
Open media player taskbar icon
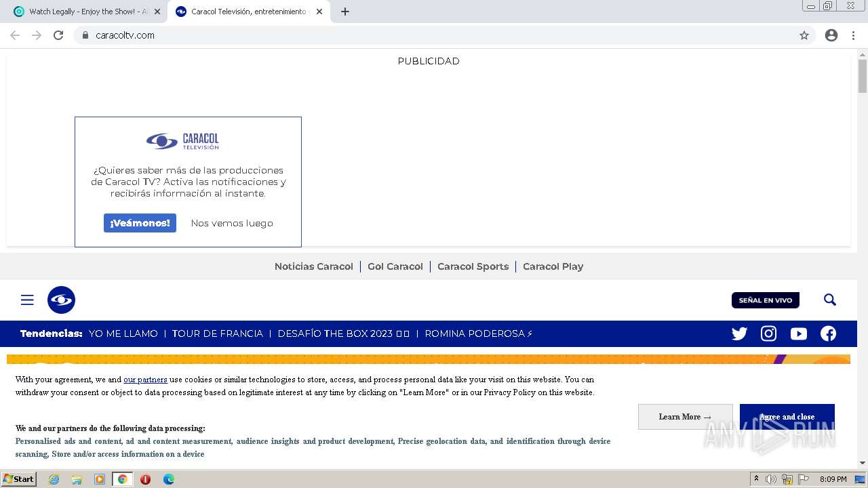pos(100,479)
